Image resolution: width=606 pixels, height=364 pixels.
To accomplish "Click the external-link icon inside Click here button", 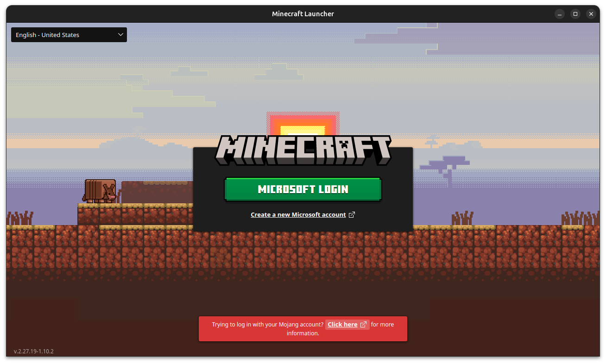I will coord(363,324).
